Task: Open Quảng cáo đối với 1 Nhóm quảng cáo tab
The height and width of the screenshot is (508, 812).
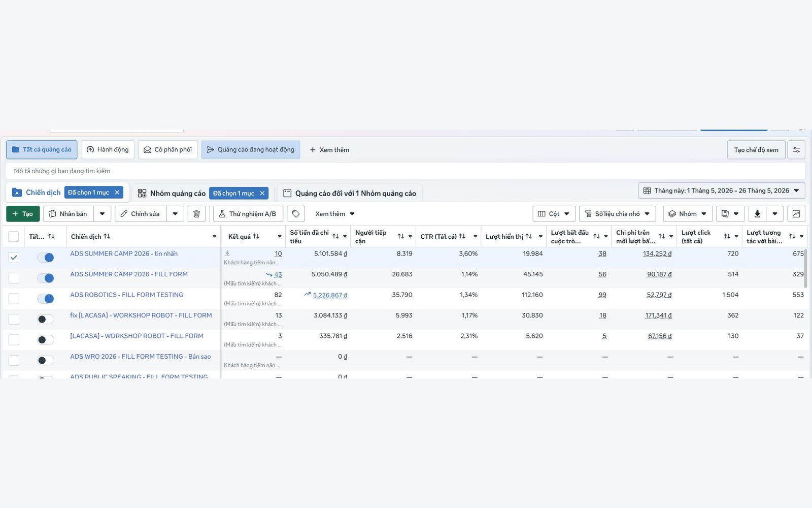Action: 350,193
